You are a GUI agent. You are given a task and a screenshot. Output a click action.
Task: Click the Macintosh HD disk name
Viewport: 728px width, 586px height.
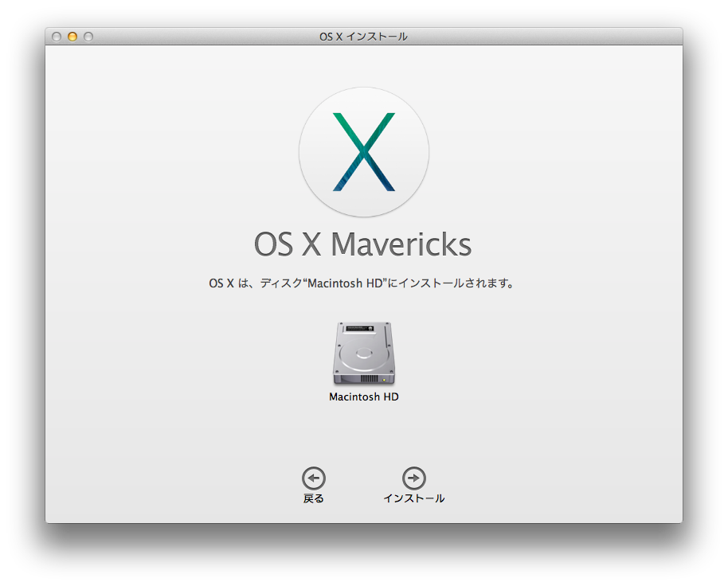(x=364, y=397)
